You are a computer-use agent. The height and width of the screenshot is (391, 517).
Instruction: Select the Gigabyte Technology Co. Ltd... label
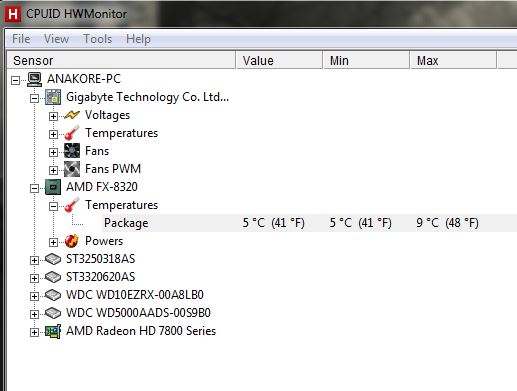pyautogui.click(x=147, y=97)
